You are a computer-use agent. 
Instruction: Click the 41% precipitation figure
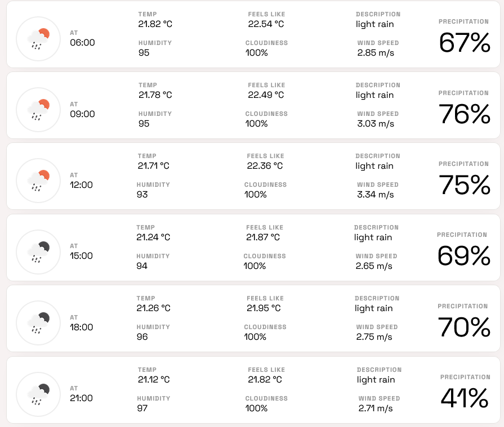[x=465, y=398]
